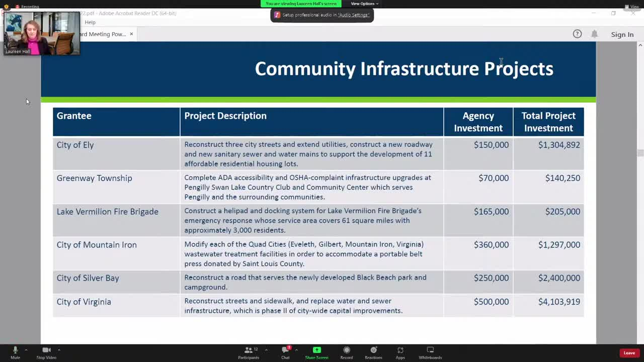This screenshot has width=644, height=362.
Task: Mute the microphone in Zoom
Action: [15, 350]
